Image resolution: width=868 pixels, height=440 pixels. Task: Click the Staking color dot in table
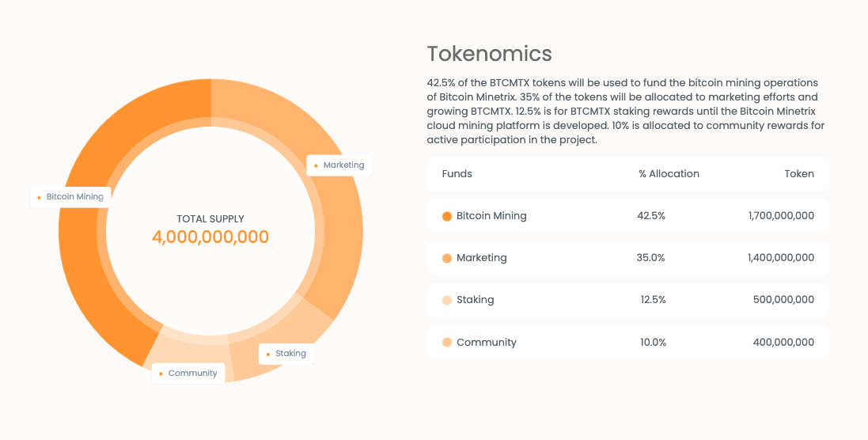[x=447, y=300]
